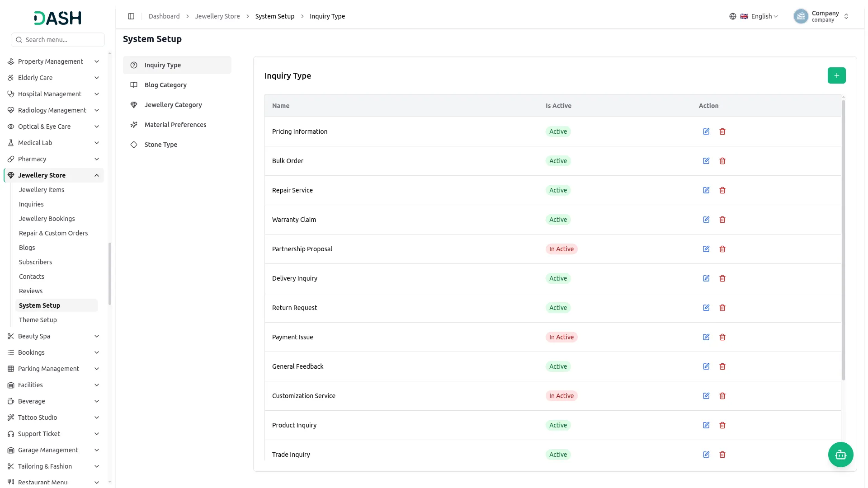The image size is (868, 488).
Task: Delete the Payment Issue row
Action: [x=722, y=337]
